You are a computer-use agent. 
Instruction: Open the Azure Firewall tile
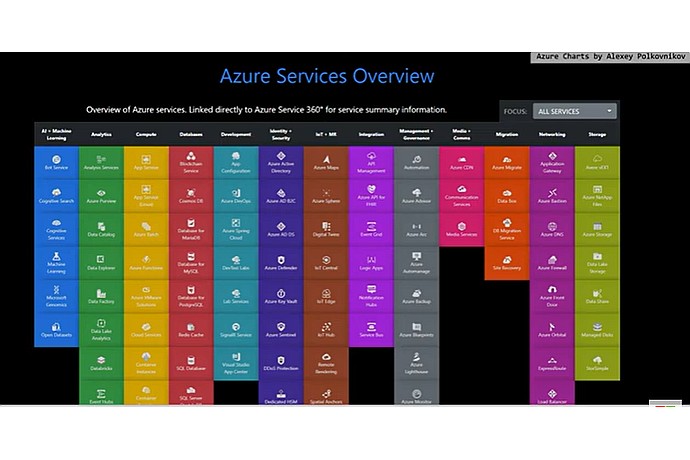[x=552, y=263]
